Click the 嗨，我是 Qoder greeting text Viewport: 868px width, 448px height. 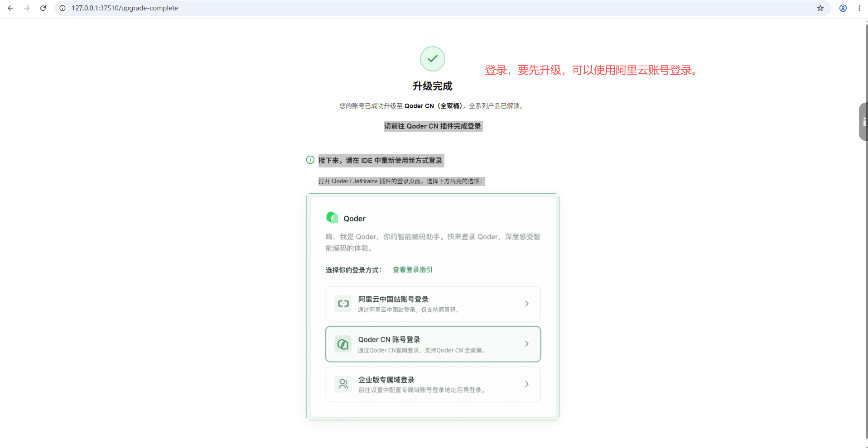coord(433,242)
